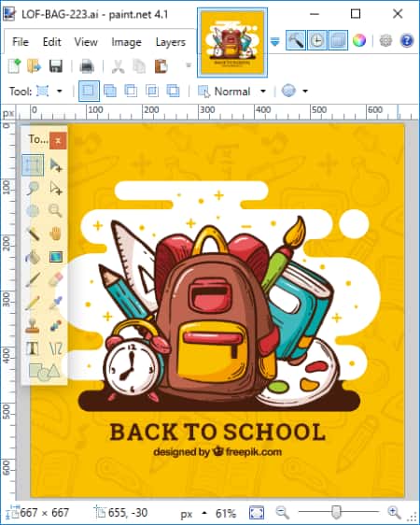420x525 pixels.
Task: Click the selection quality globe icon
Action: point(288,91)
